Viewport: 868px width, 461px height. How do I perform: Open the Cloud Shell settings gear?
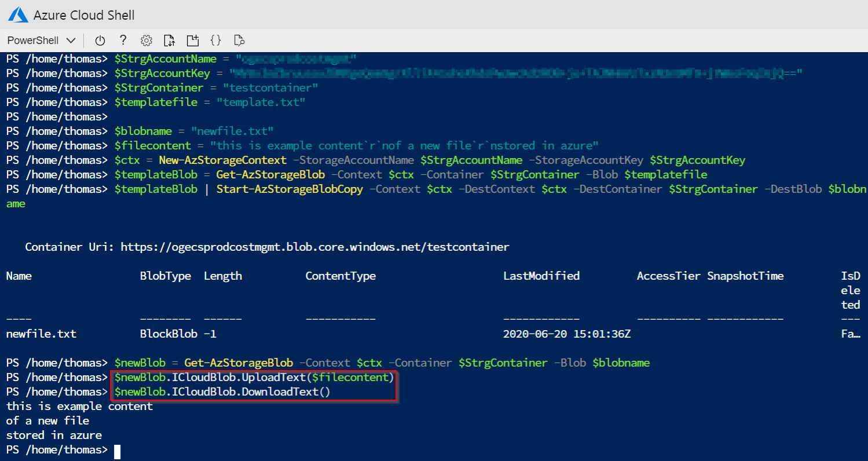(x=146, y=40)
